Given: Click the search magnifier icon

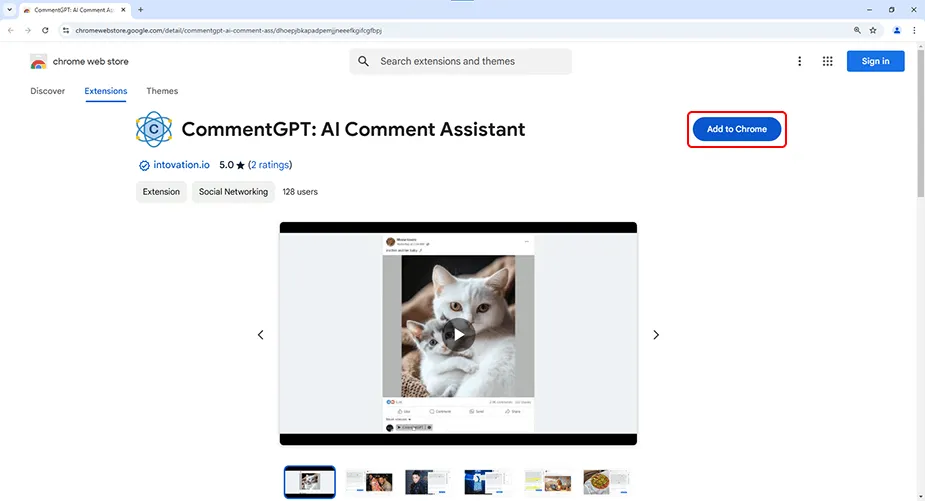Looking at the screenshot, I should coord(363,61).
